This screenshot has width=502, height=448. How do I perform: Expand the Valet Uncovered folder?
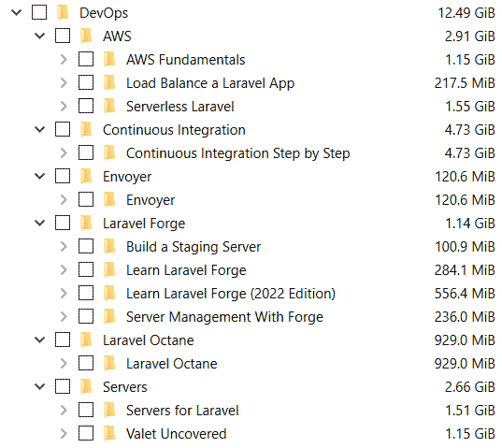64,434
